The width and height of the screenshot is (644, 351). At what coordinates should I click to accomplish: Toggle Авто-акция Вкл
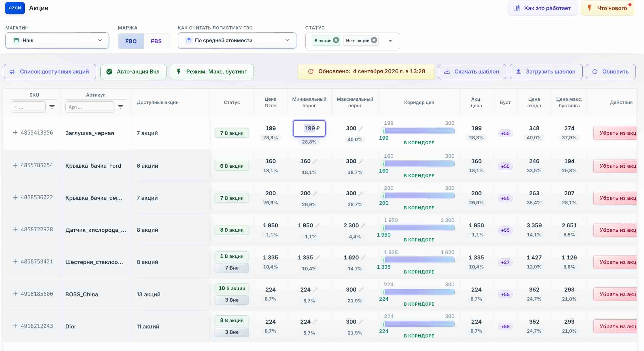pyautogui.click(x=133, y=72)
